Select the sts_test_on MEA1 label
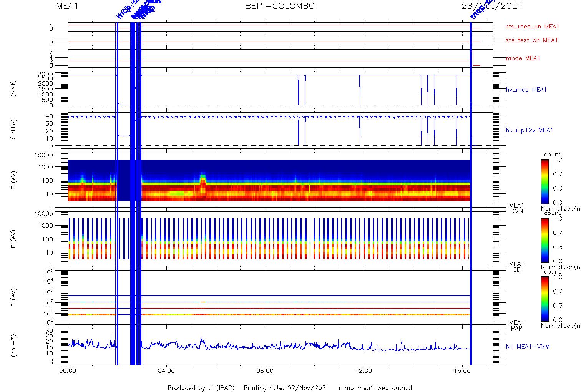The width and height of the screenshot is (581, 392). coord(531,40)
